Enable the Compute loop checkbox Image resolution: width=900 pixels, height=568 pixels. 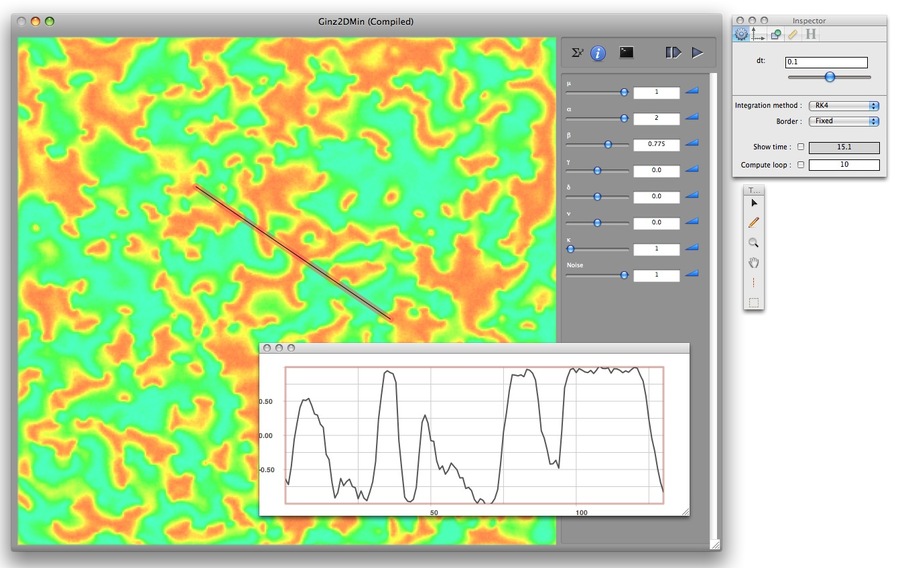click(801, 165)
